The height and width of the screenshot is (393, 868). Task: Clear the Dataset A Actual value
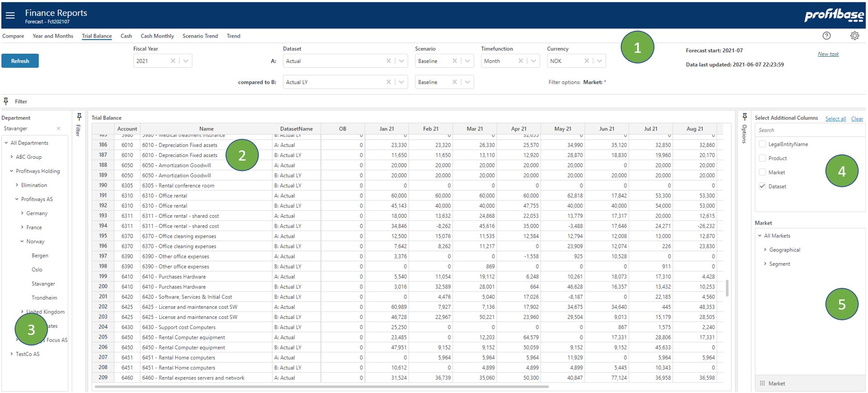tap(388, 61)
